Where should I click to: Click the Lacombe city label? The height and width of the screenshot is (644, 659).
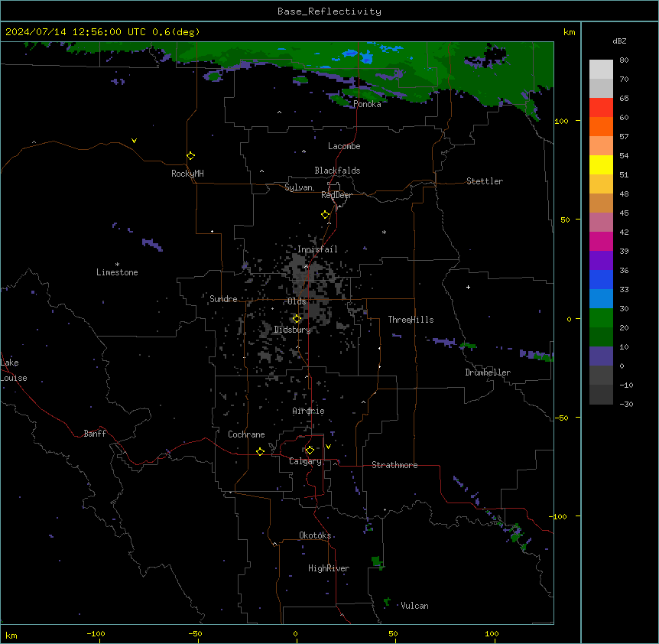344,146
